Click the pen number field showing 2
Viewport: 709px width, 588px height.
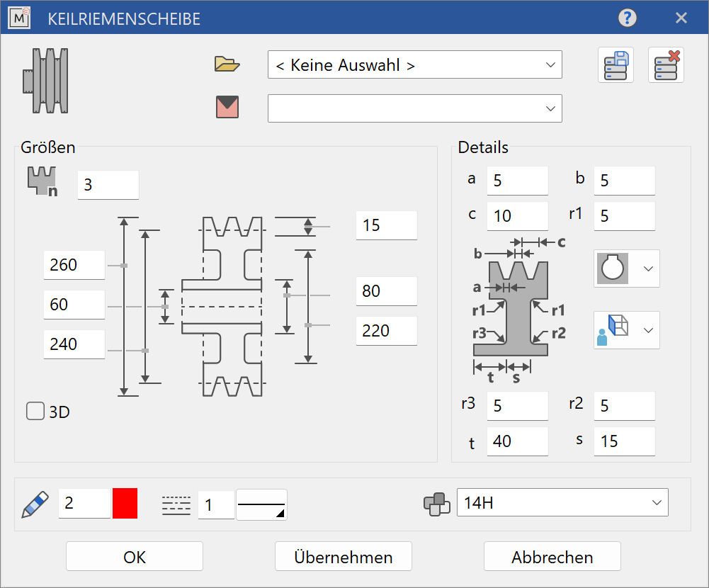[84, 504]
